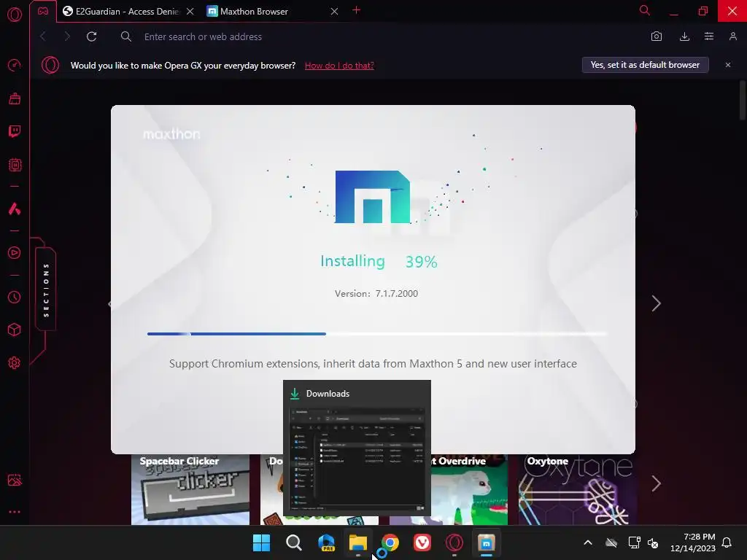
Task: Close the Maxthon Browser tab
Action: point(334,12)
